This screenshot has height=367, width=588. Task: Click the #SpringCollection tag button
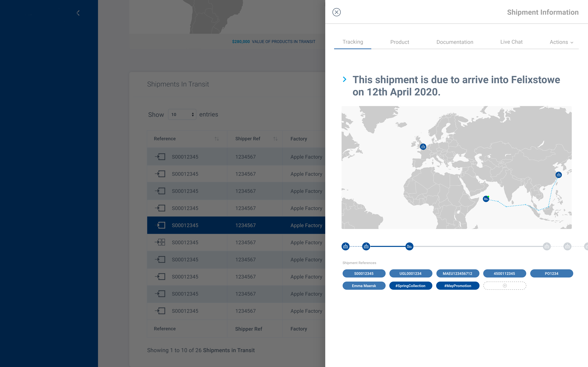coord(410,285)
